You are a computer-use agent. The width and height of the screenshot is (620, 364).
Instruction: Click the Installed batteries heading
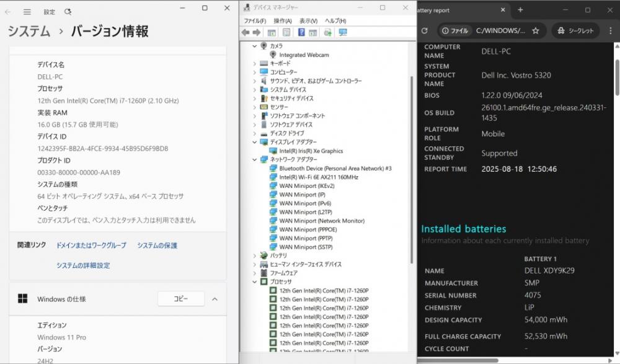[x=463, y=229]
